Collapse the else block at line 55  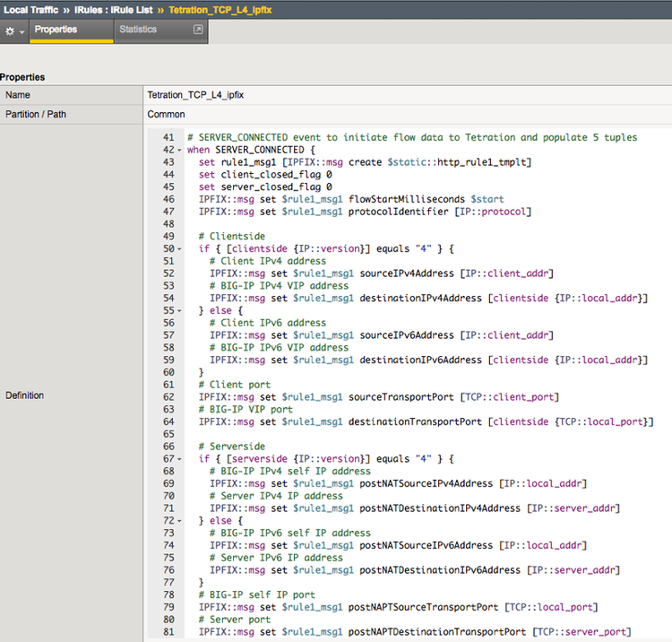(x=180, y=310)
